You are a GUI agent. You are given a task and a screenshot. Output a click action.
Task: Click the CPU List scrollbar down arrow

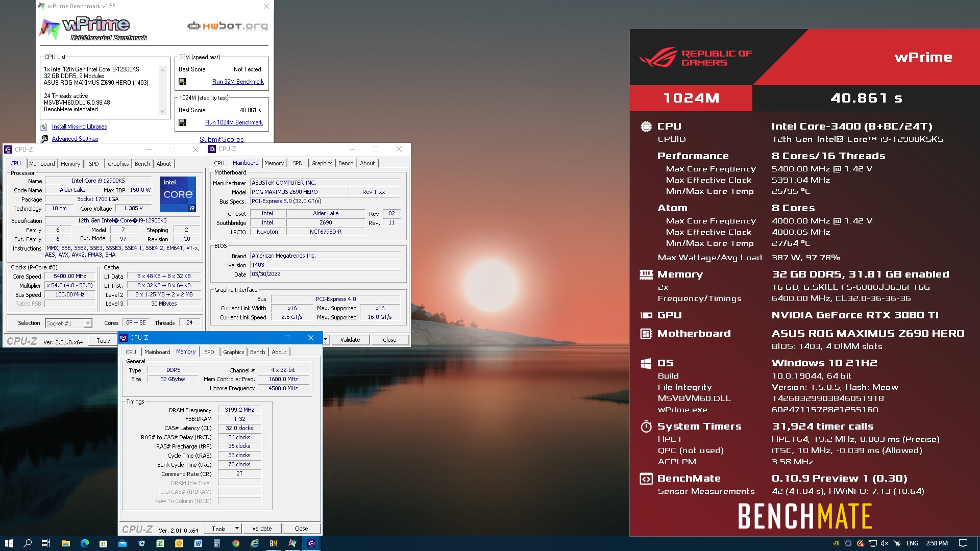click(x=162, y=111)
